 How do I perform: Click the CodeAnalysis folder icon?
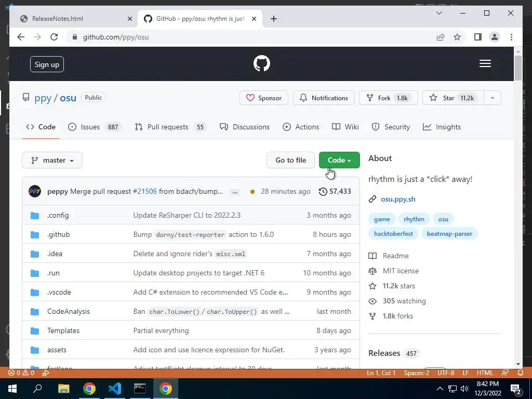click(35, 312)
